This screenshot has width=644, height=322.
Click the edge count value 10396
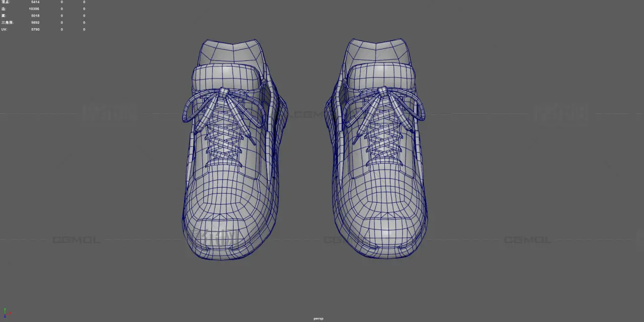pos(34,9)
